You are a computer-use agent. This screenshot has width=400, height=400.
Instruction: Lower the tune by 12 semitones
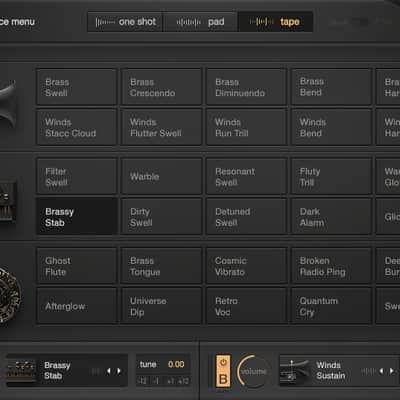tap(143, 381)
